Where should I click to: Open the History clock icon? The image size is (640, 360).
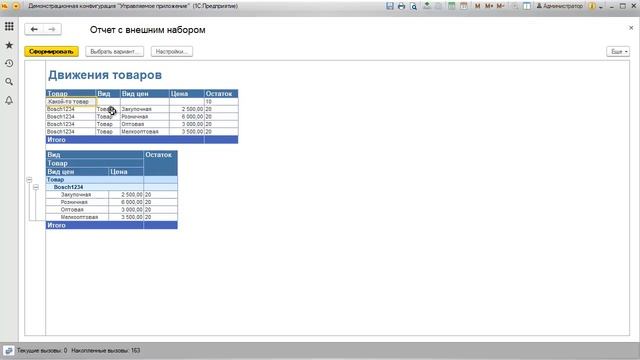pos(9,63)
